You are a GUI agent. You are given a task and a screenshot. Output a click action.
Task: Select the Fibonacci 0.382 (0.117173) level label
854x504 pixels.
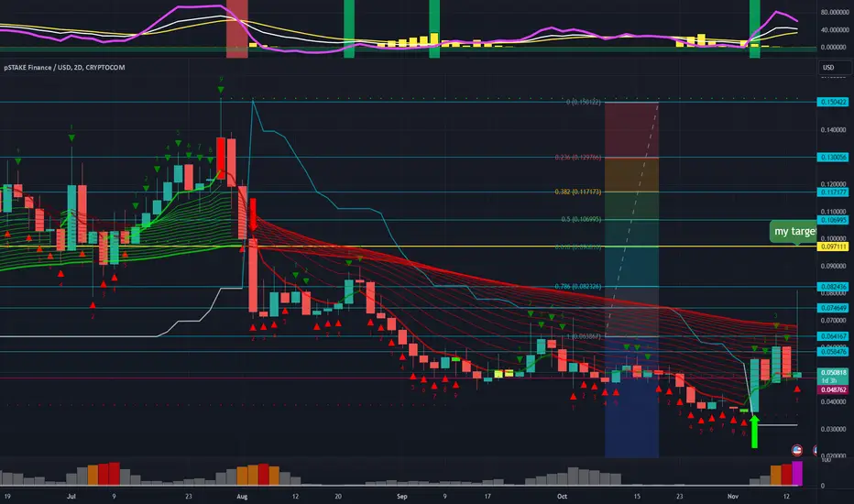(x=578, y=192)
